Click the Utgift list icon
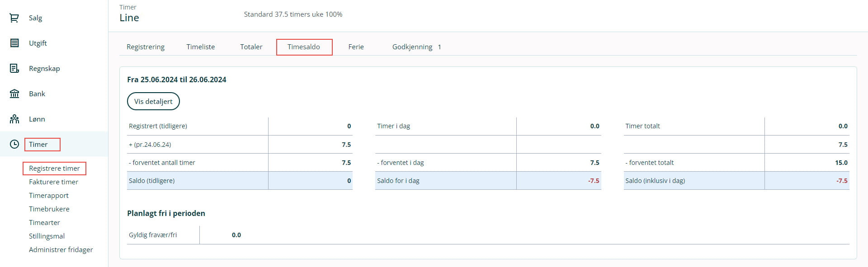 pyautogui.click(x=14, y=43)
